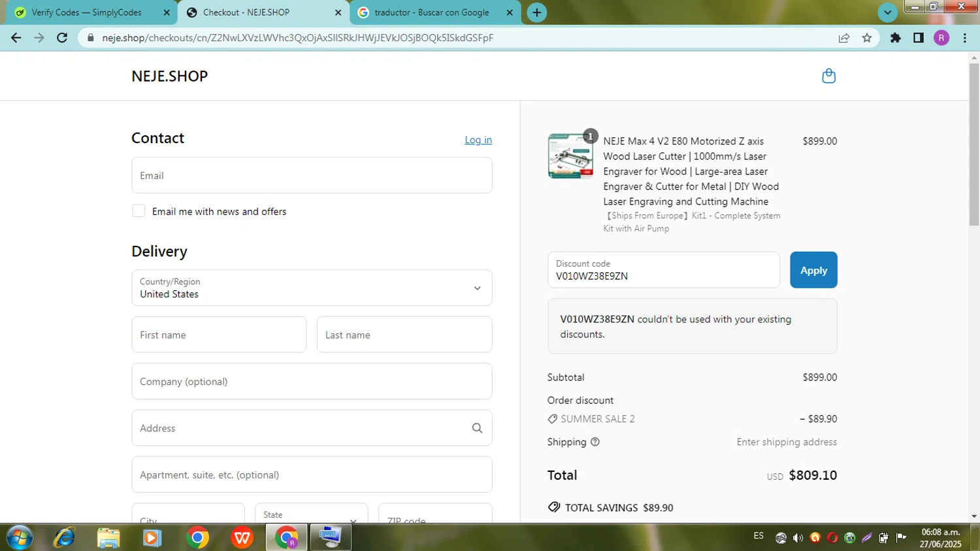Click the NEJE.SHOP store logo

point(170,76)
